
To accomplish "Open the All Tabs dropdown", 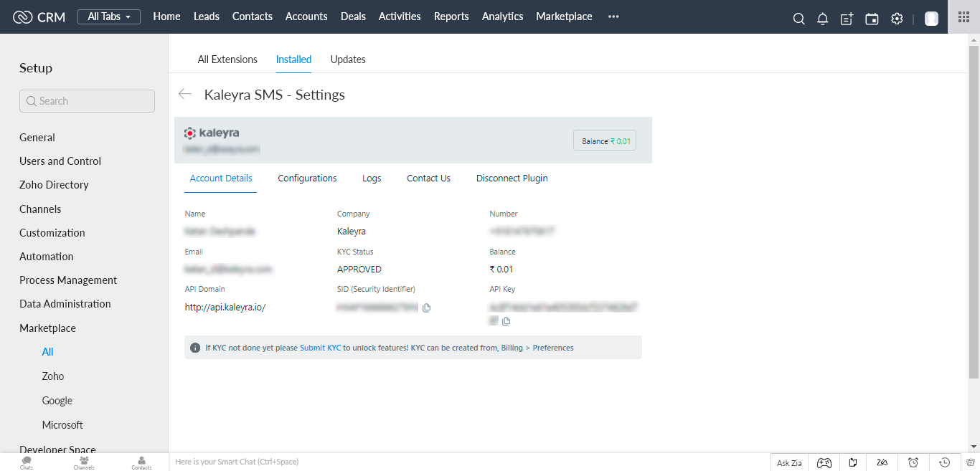I will coord(108,16).
